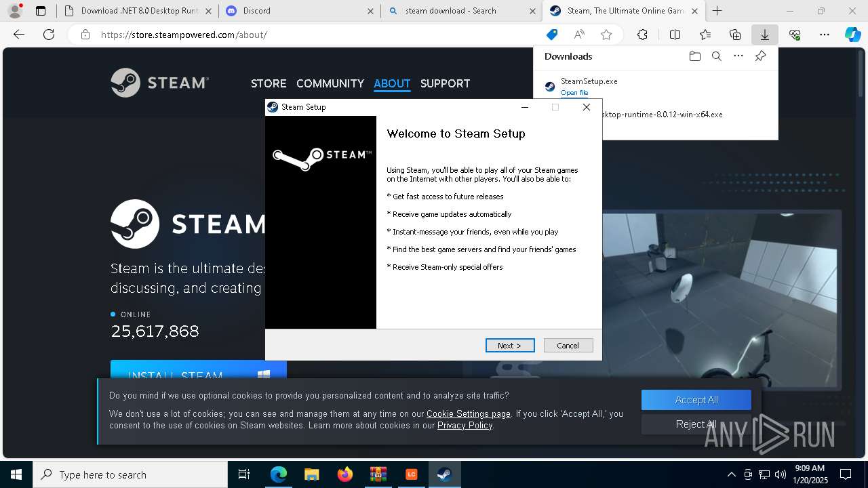
Task: Click Next in Steam Setup
Action: pos(510,346)
